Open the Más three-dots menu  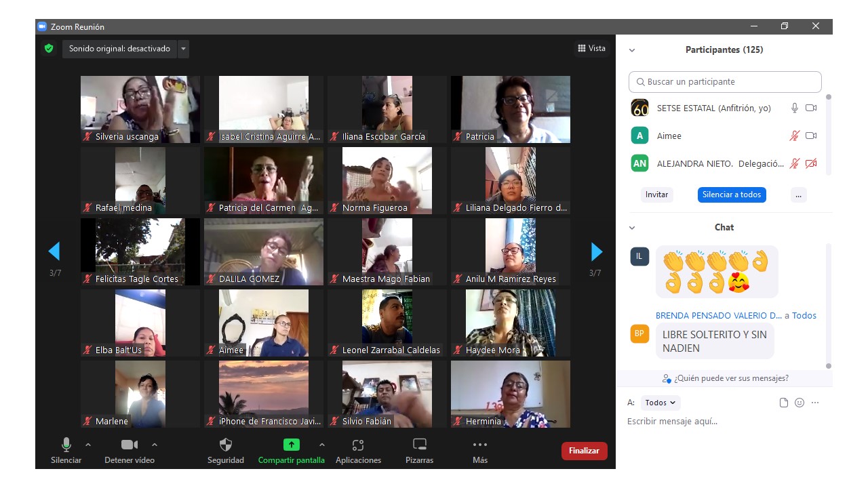(x=480, y=445)
